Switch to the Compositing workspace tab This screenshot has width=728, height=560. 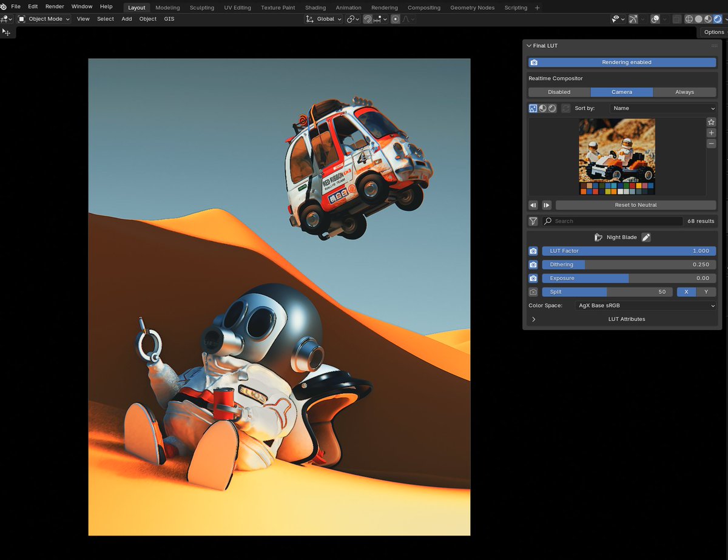[424, 7]
